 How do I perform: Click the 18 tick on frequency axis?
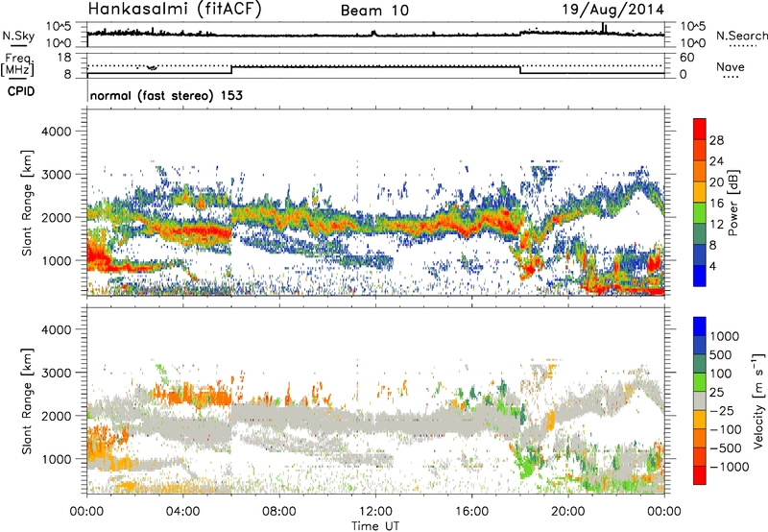64,58
